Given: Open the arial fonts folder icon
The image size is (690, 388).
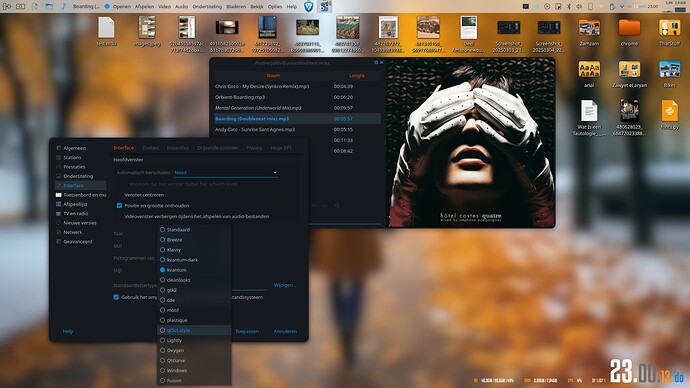Looking at the screenshot, I should [589, 74].
